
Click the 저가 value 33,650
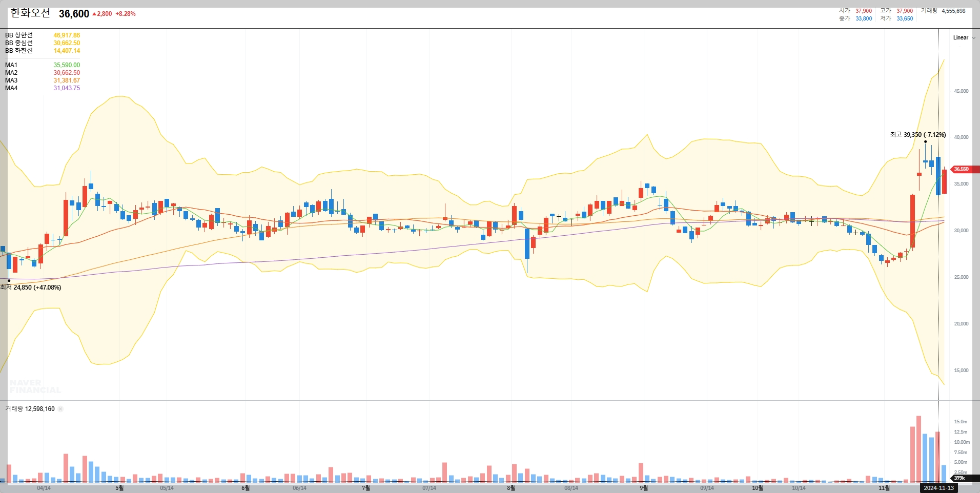905,18
